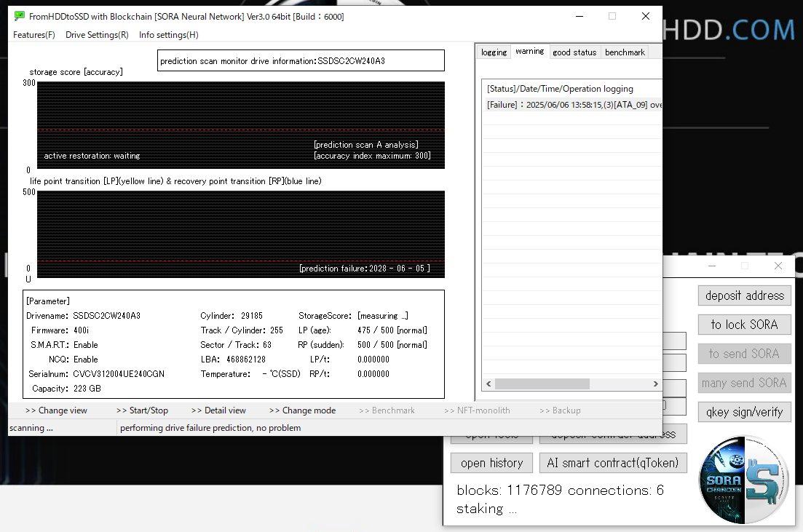
Task: Click the round SORA chancoin logo
Action: [744, 480]
